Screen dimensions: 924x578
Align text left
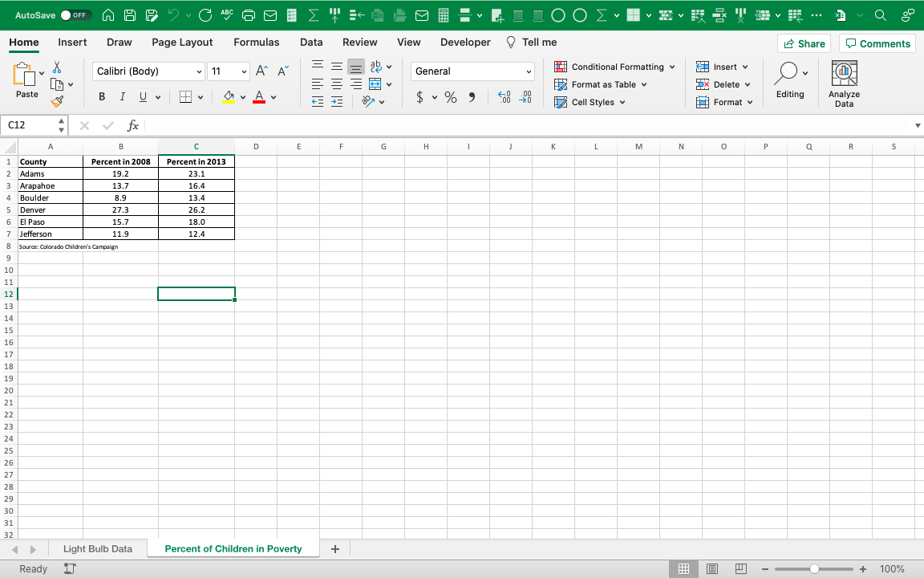[x=318, y=84]
